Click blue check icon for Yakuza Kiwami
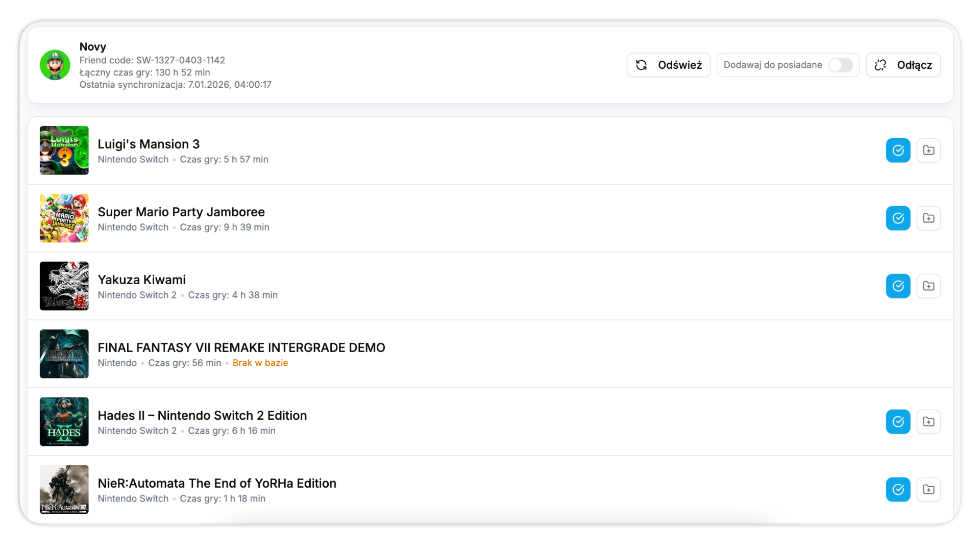Image resolution: width=980 pixels, height=551 pixels. click(898, 286)
